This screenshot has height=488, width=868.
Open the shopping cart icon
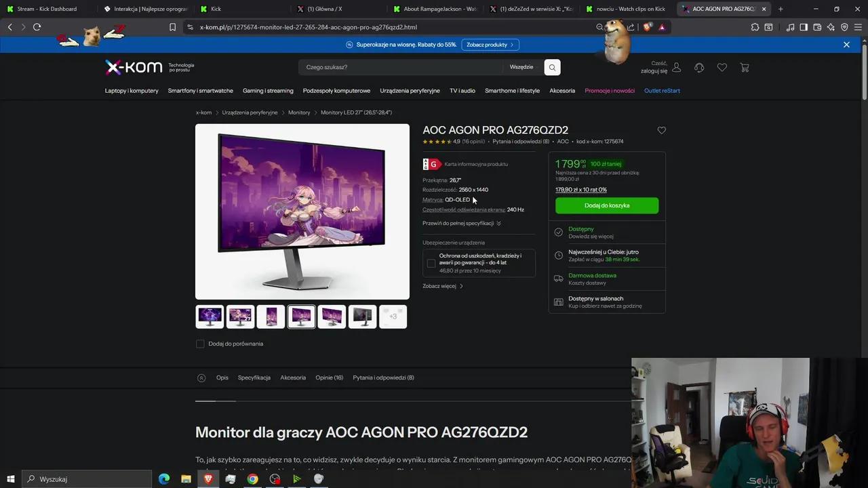(745, 67)
